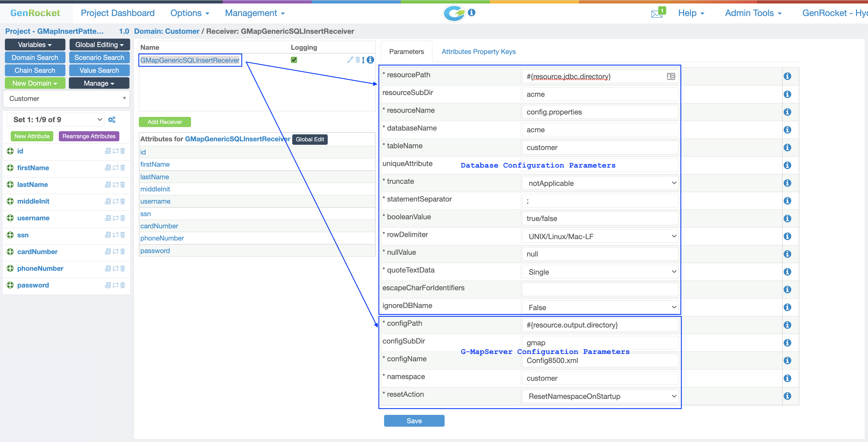The width and height of the screenshot is (868, 442).
Task: Open the quoteTextData dropdown
Action: pyautogui.click(x=601, y=272)
